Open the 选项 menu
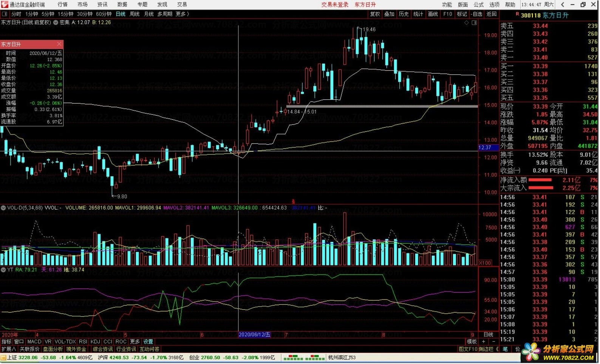The image size is (600, 364). [x=495, y=5]
